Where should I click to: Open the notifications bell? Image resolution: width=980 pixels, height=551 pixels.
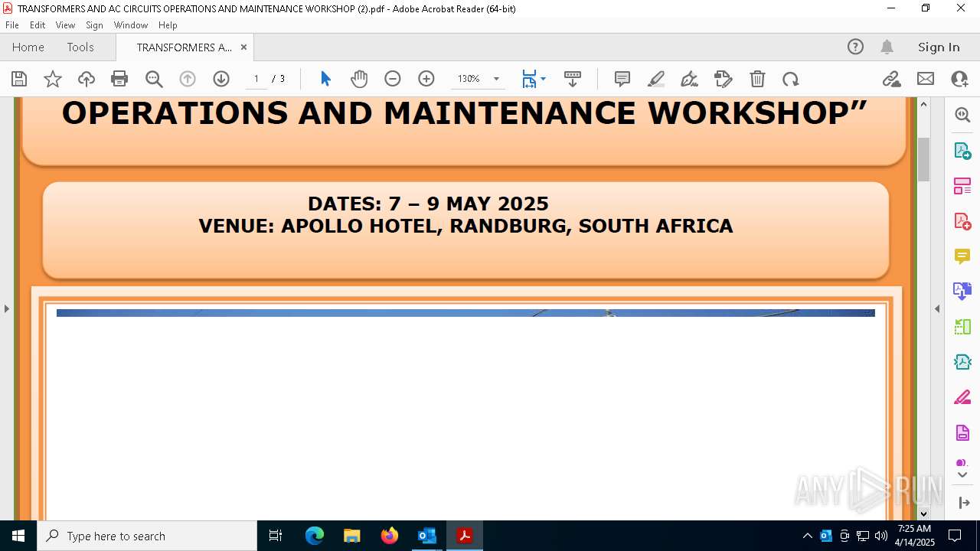click(x=887, y=47)
